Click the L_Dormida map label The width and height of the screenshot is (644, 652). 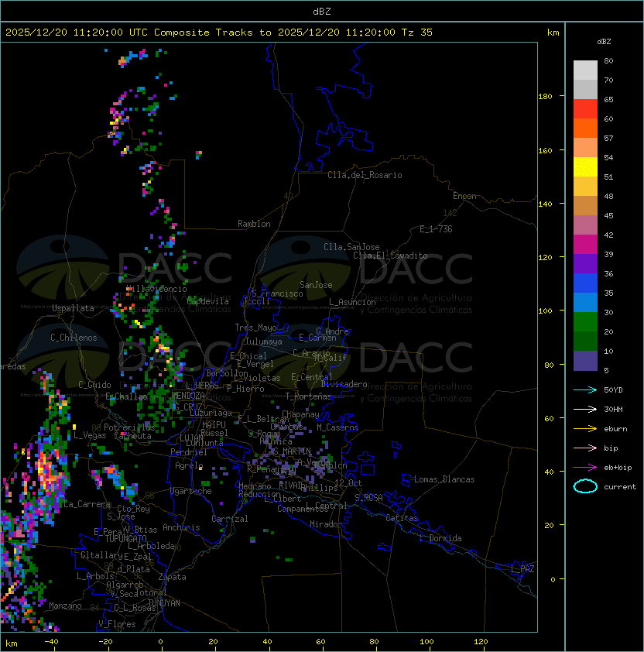(x=440, y=538)
